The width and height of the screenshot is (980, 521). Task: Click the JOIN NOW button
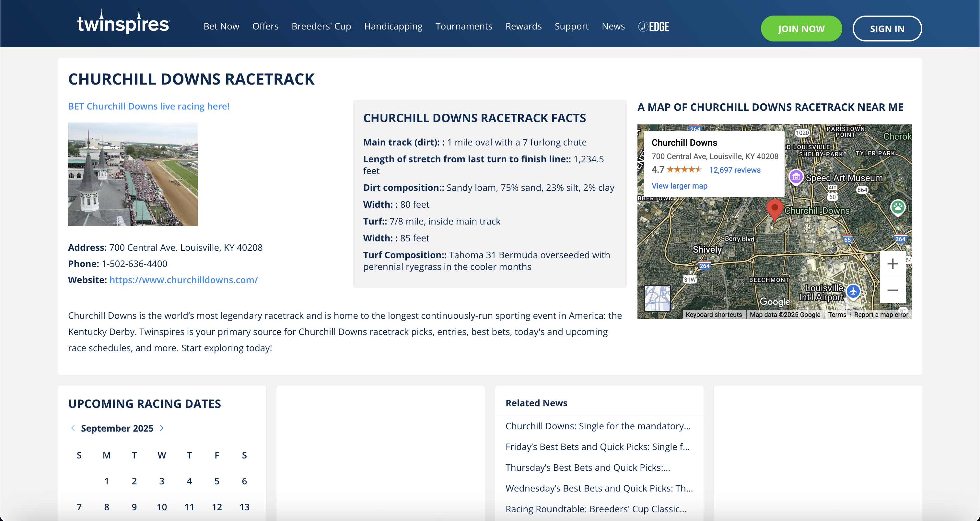click(801, 29)
